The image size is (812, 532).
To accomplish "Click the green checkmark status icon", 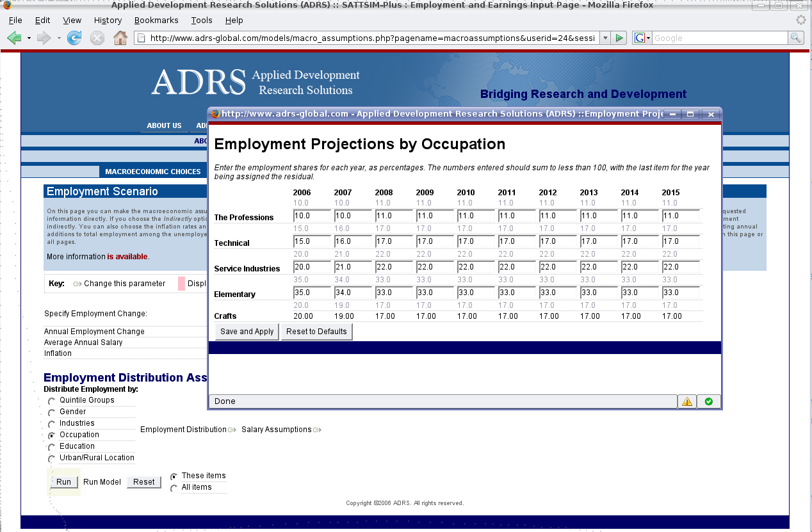I will pyautogui.click(x=708, y=401).
